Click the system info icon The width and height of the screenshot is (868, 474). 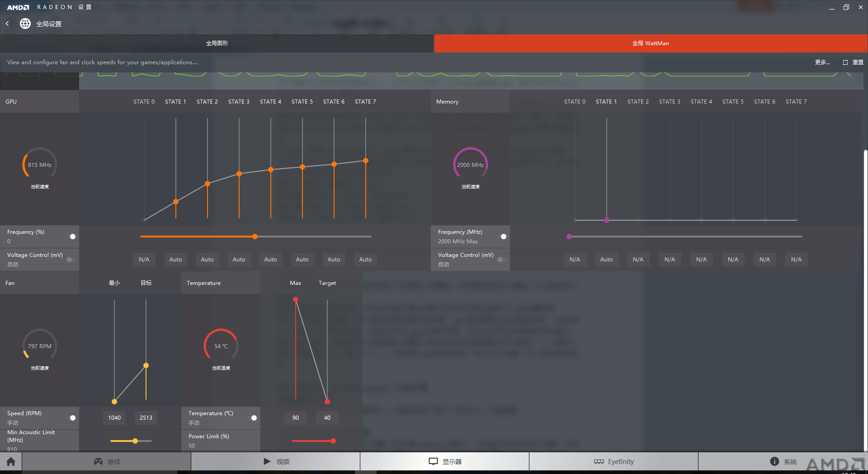point(774,461)
